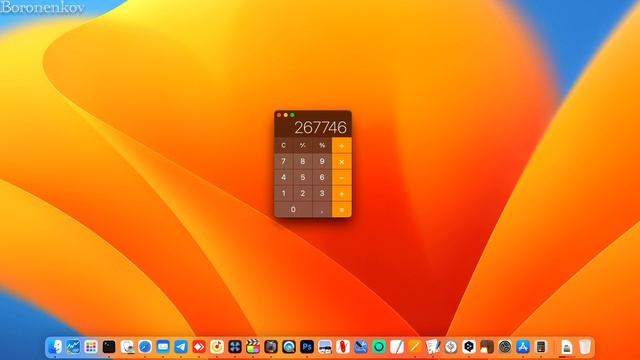Click the equals key in Calculator
Viewport: 640px width, 360px height.
(342, 210)
